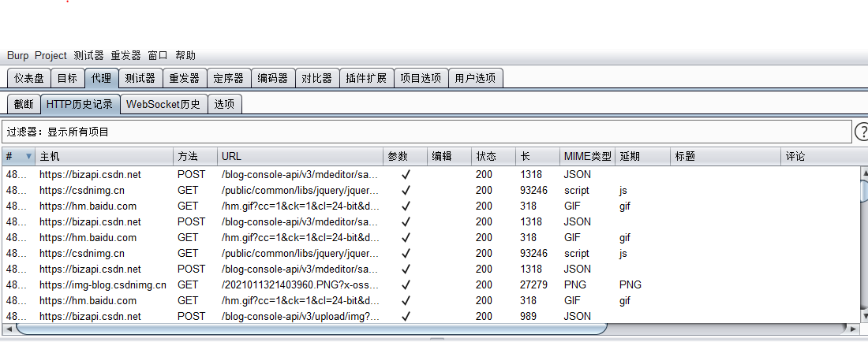This screenshot has height=342, width=868.
Task: Open the 用户选项 tab
Action: [476, 78]
